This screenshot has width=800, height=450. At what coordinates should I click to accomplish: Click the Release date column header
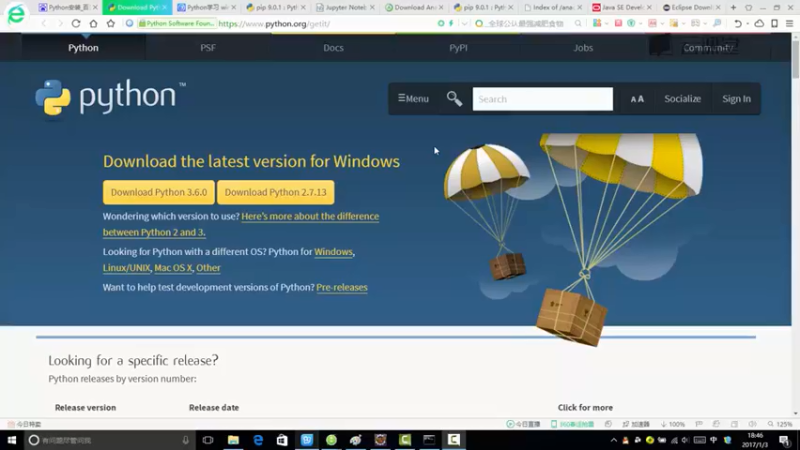(x=214, y=408)
